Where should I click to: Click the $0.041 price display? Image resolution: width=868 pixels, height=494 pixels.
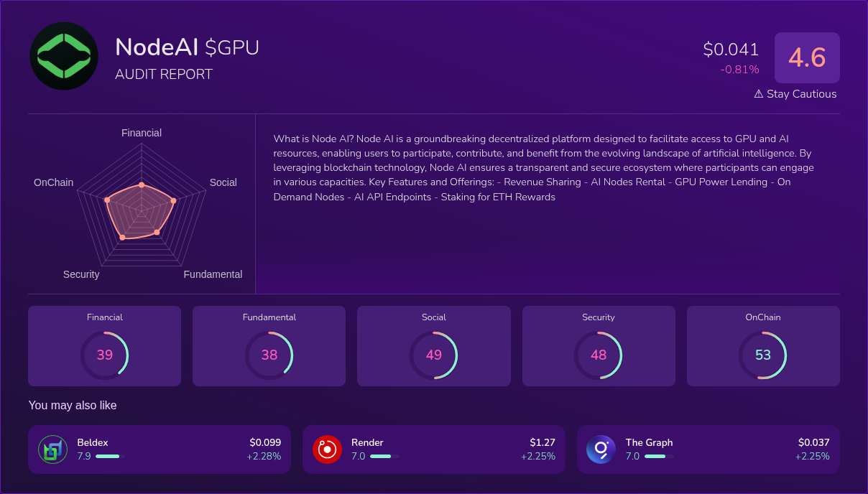tap(730, 50)
